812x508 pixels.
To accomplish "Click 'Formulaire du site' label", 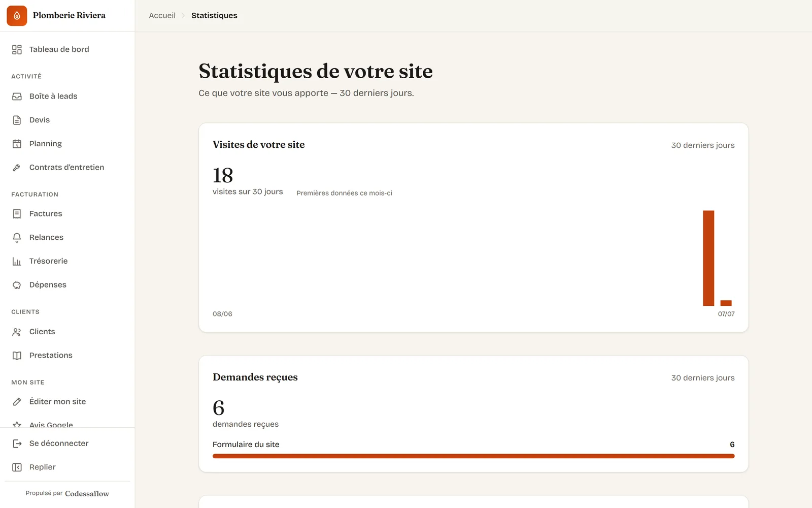I will pos(246,444).
